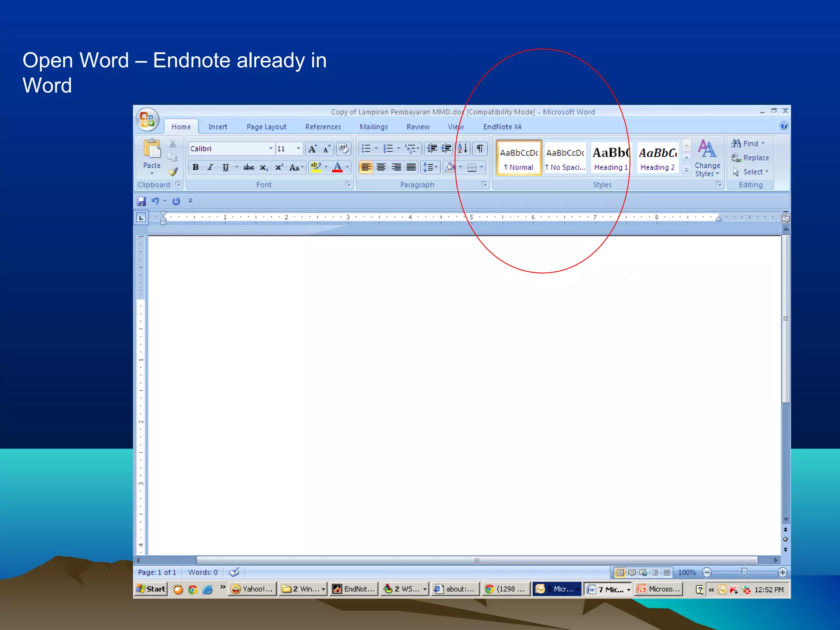Toggle Bold formatting
840x630 pixels.
[196, 167]
